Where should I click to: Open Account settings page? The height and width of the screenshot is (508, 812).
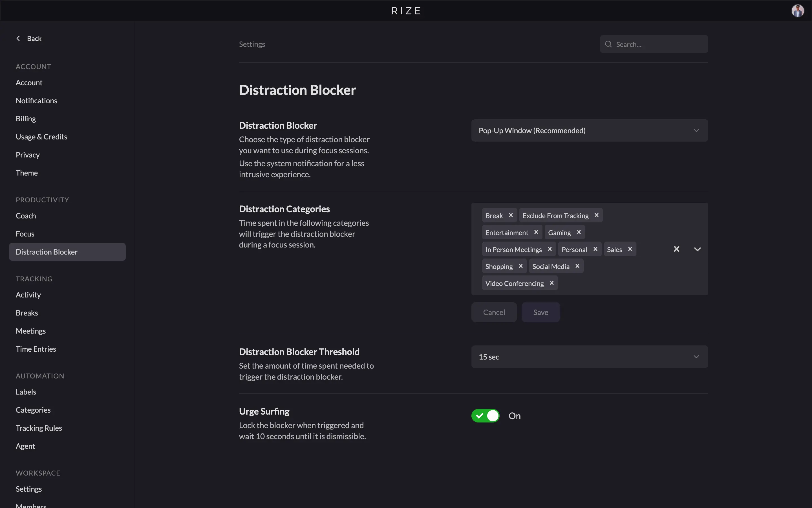pos(29,83)
